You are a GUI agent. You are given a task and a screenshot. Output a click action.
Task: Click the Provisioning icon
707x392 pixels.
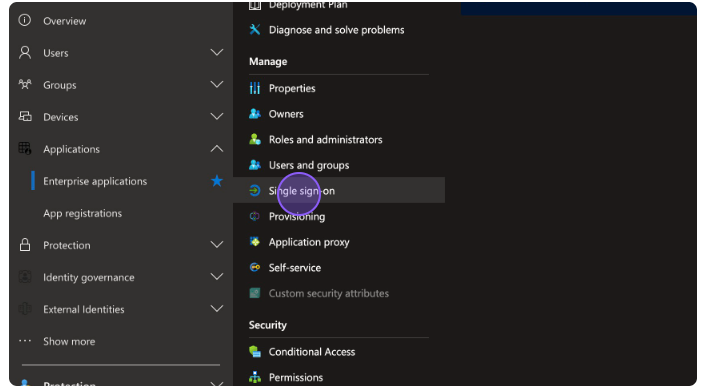pyautogui.click(x=255, y=217)
